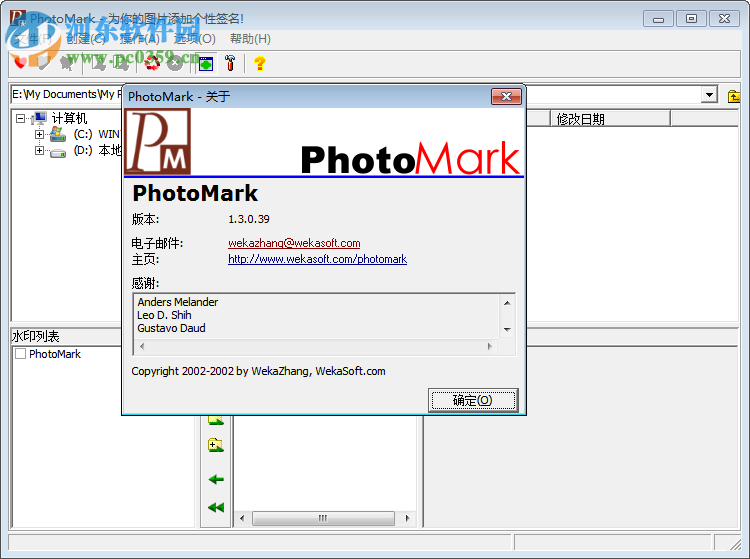Click the version number 1.3.0.39
The image size is (750, 559).
pos(249,219)
